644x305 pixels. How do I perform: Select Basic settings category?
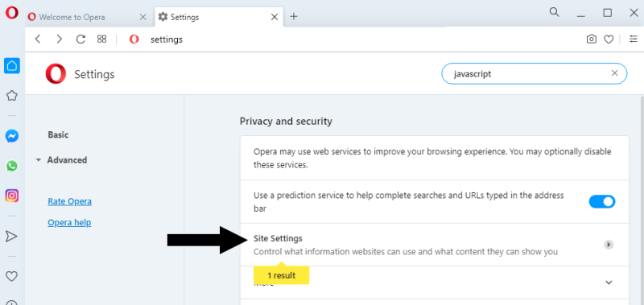58,134
